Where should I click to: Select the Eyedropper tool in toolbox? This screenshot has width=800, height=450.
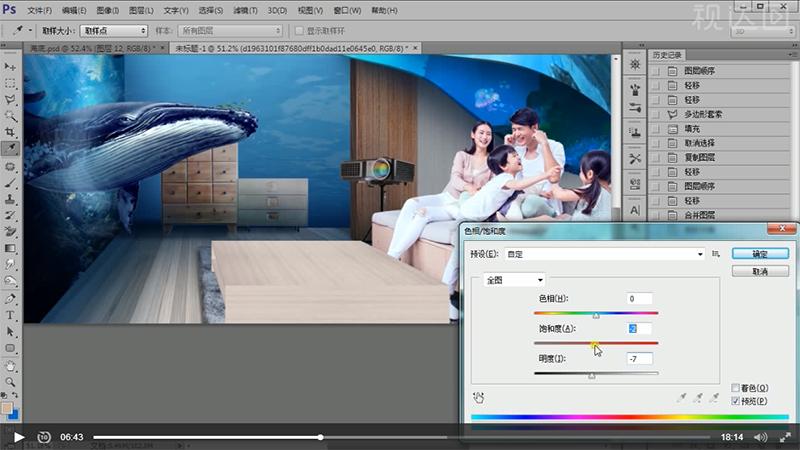(10, 148)
